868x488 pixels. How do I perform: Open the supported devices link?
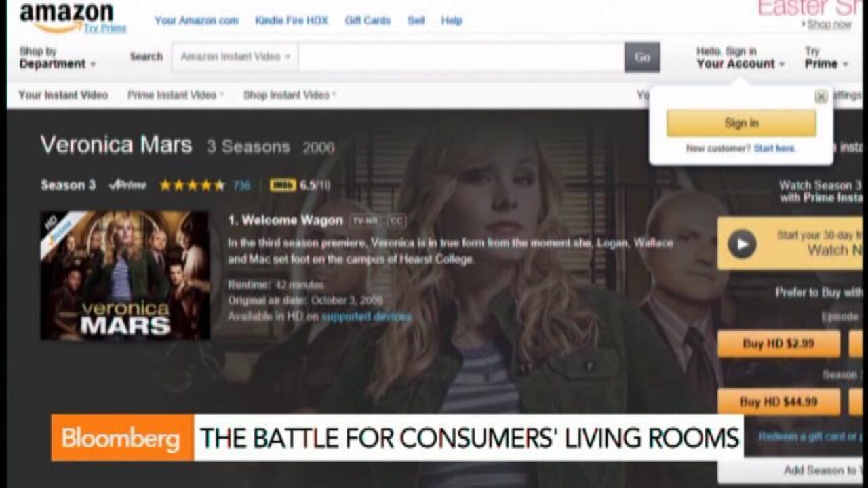pos(367,317)
